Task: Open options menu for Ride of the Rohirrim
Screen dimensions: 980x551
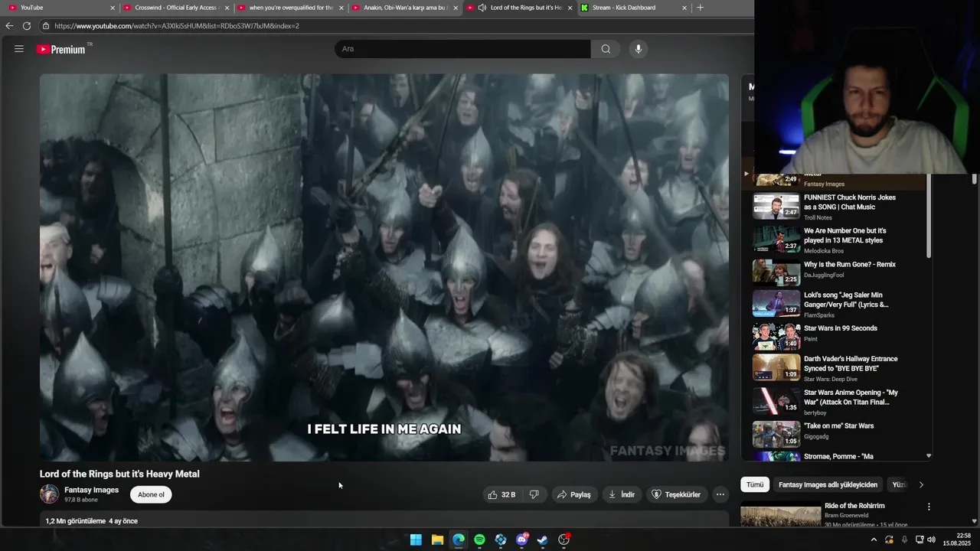Action: pyautogui.click(x=929, y=507)
